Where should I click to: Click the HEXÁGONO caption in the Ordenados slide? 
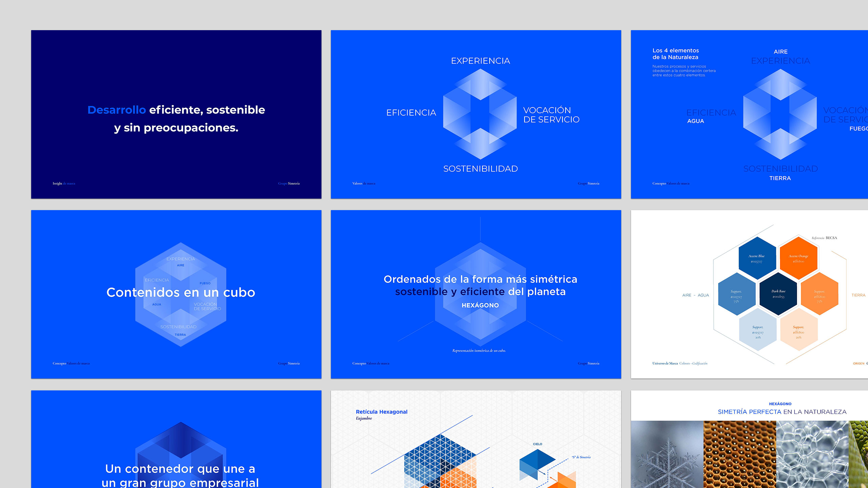(480, 305)
